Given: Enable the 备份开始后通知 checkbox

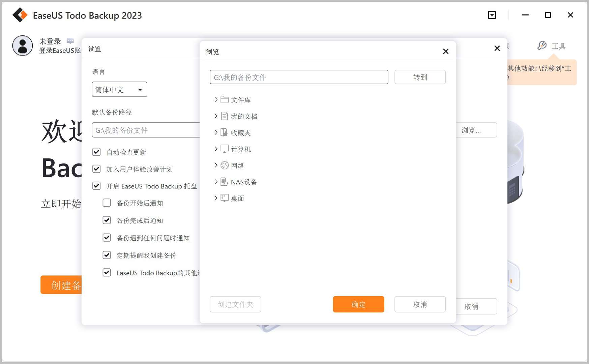Looking at the screenshot, I should click(x=107, y=203).
